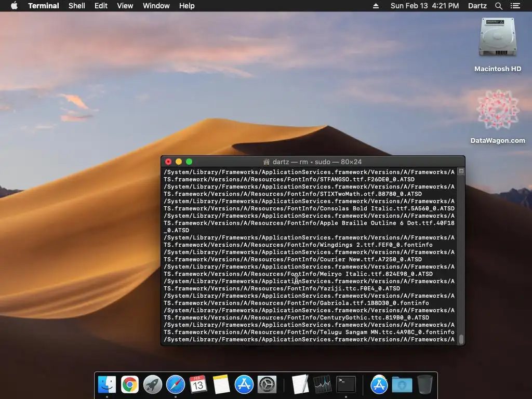Open the Window menu
This screenshot has width=532, height=399.
(156, 6)
